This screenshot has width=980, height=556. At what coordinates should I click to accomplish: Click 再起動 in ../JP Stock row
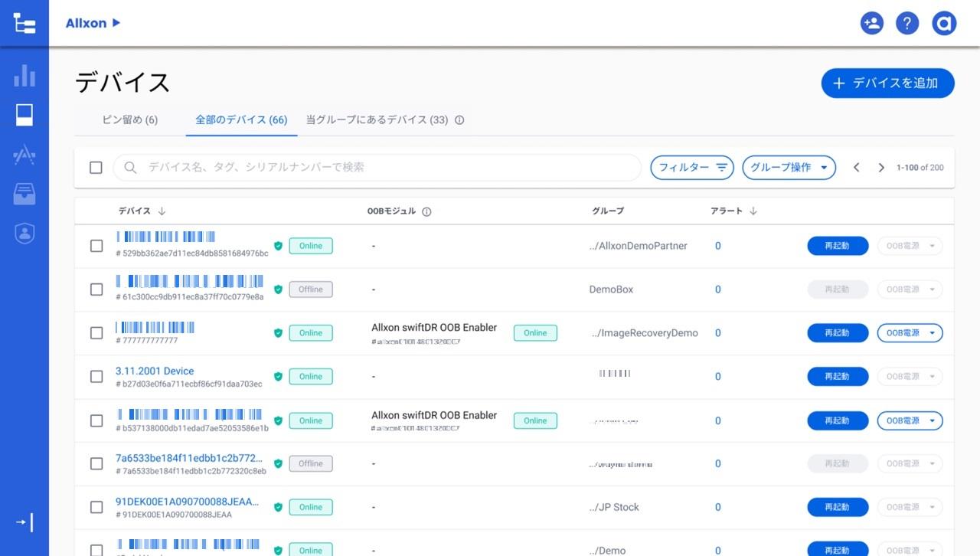coord(838,507)
